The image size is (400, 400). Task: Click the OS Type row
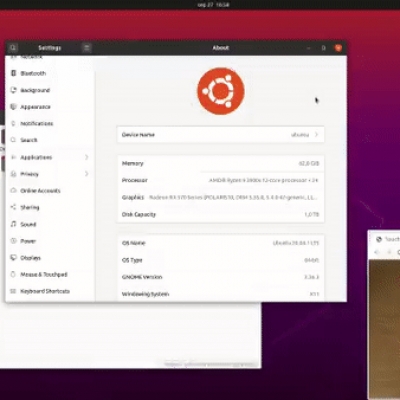[220, 260]
